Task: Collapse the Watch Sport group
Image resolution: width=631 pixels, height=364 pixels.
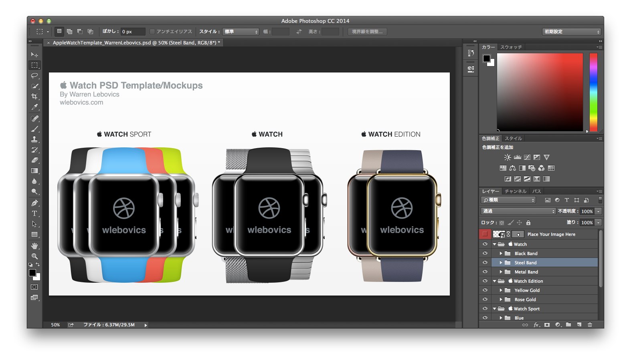Action: [x=495, y=309]
